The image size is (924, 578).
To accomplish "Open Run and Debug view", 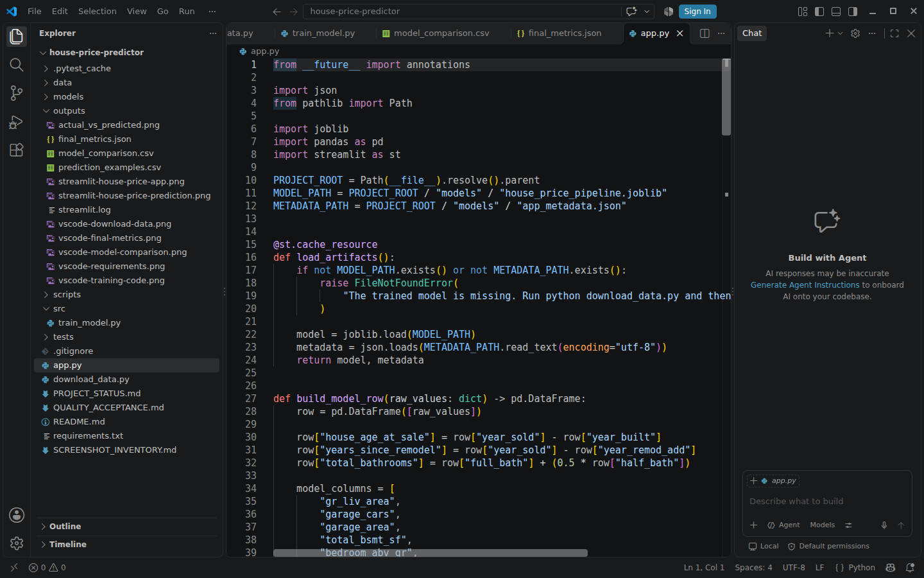I will point(17,121).
